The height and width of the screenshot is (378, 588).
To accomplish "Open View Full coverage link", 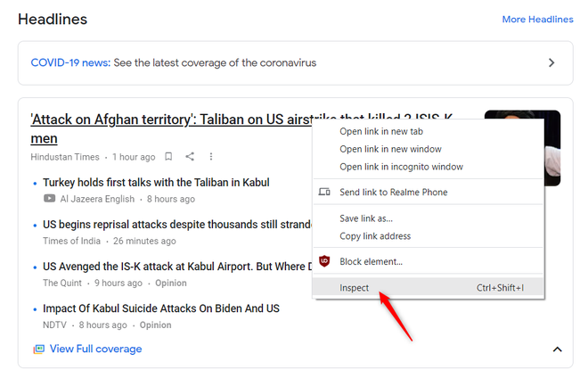I will [x=95, y=349].
